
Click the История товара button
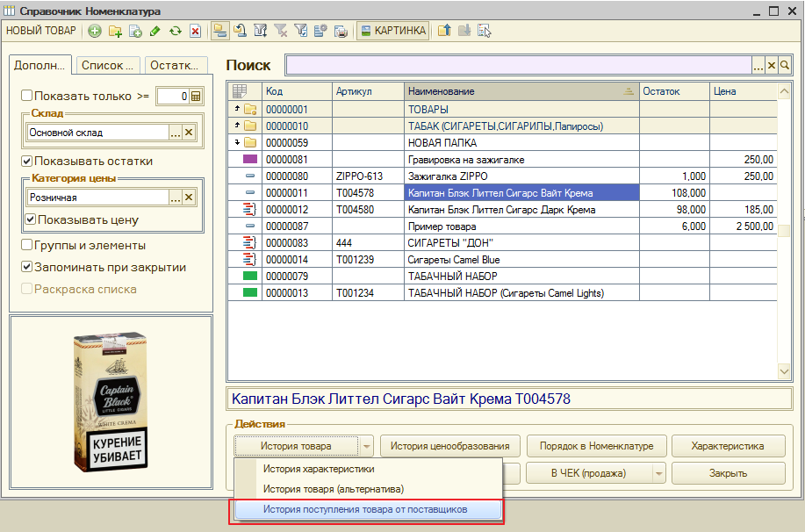click(296, 446)
